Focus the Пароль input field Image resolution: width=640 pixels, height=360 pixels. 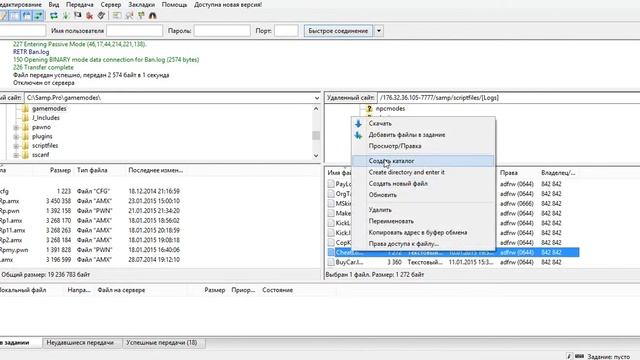coord(222,31)
